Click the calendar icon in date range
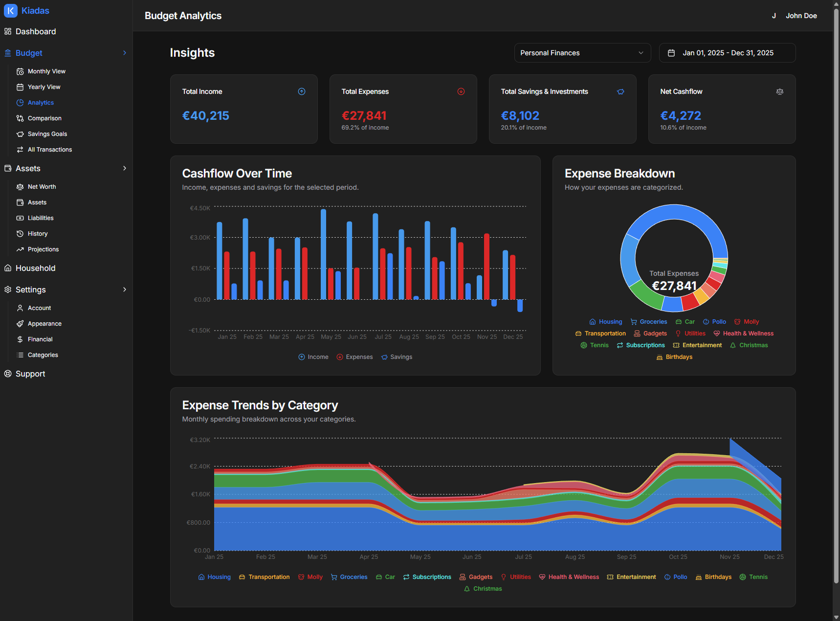The image size is (840, 621). pos(671,53)
